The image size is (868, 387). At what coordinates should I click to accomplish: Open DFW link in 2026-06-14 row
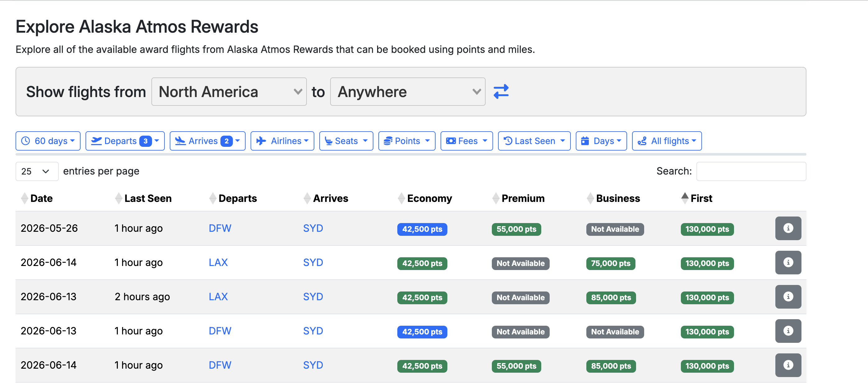[x=220, y=365]
